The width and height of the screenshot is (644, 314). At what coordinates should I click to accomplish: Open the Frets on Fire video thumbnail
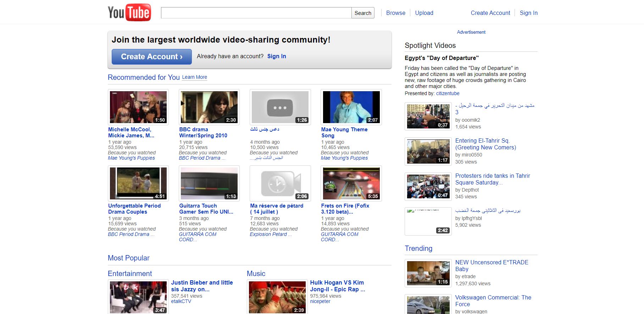pyautogui.click(x=351, y=183)
